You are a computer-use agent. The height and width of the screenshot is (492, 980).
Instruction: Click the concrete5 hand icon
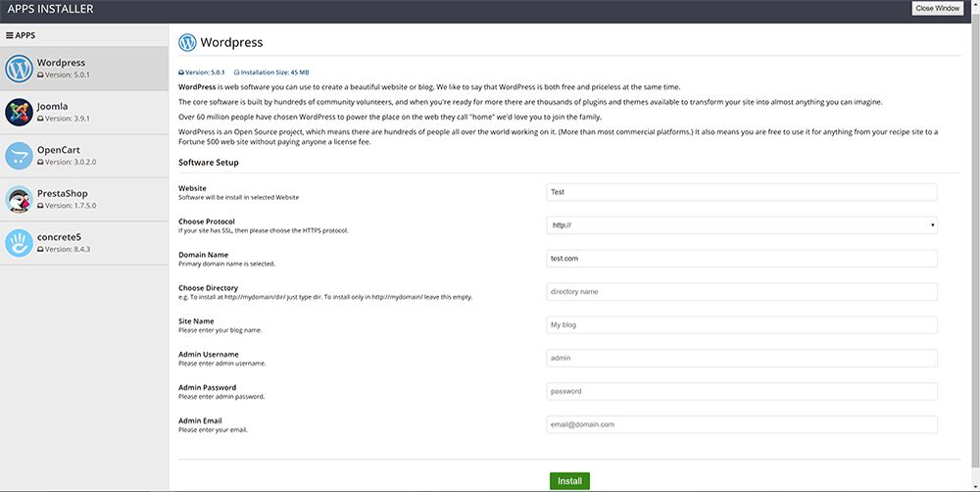[19, 243]
